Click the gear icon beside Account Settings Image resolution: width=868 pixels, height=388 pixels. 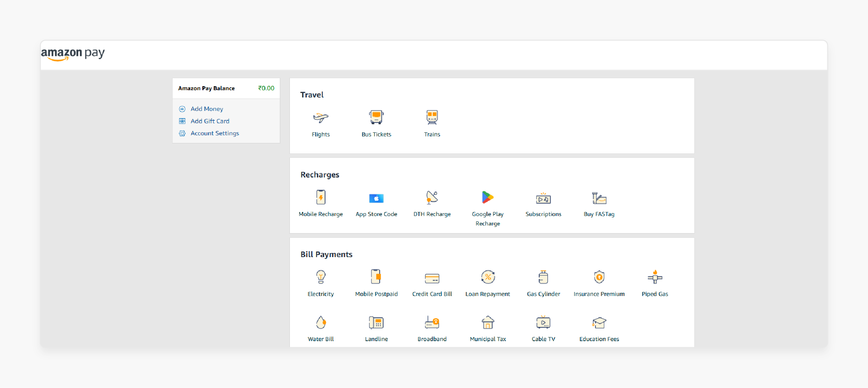[x=182, y=133]
